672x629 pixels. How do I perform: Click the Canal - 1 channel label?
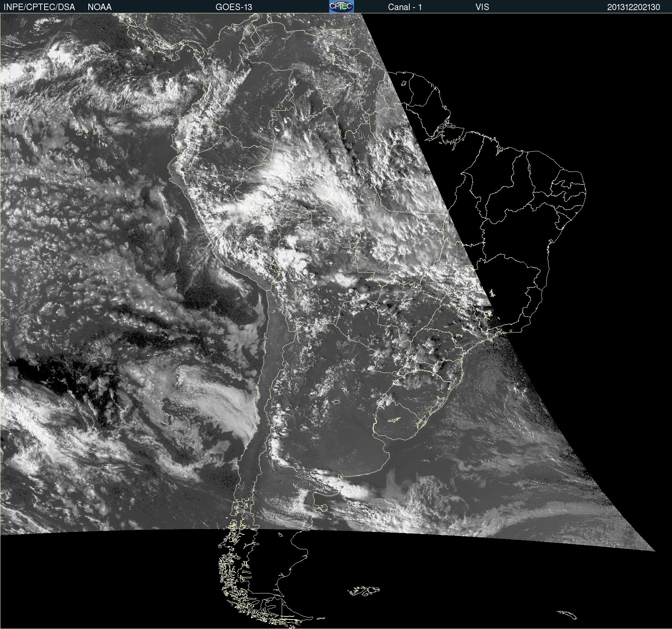tap(405, 7)
